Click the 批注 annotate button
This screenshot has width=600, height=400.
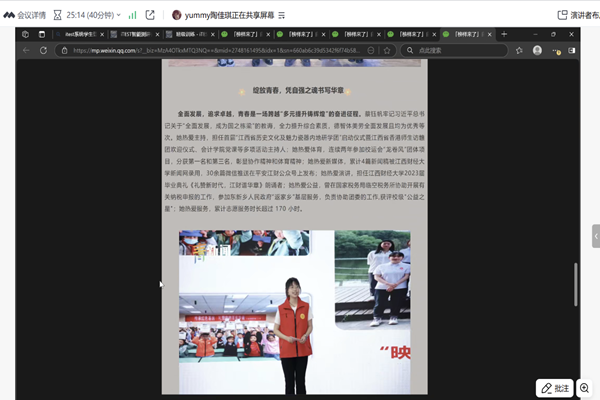click(554, 388)
